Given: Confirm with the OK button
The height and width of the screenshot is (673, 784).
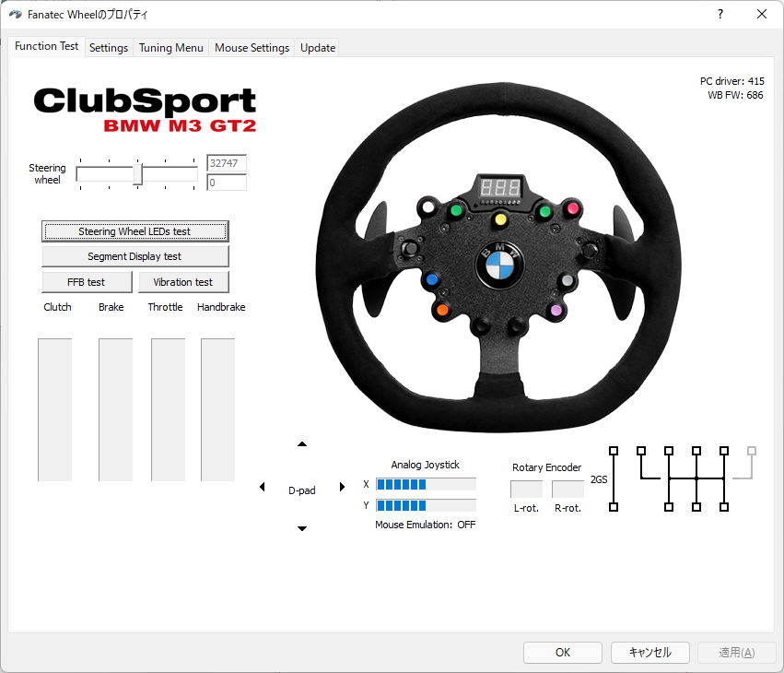Looking at the screenshot, I should point(563,653).
